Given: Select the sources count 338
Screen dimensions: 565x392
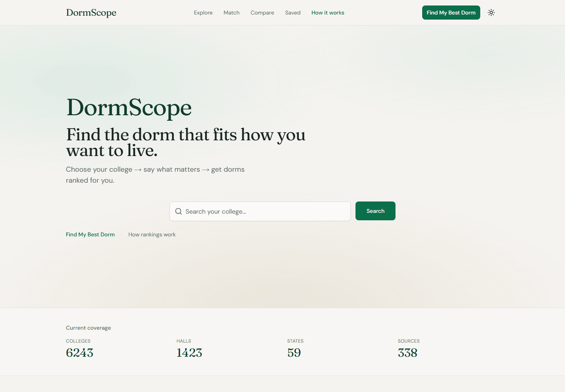Looking at the screenshot, I should [x=408, y=353].
